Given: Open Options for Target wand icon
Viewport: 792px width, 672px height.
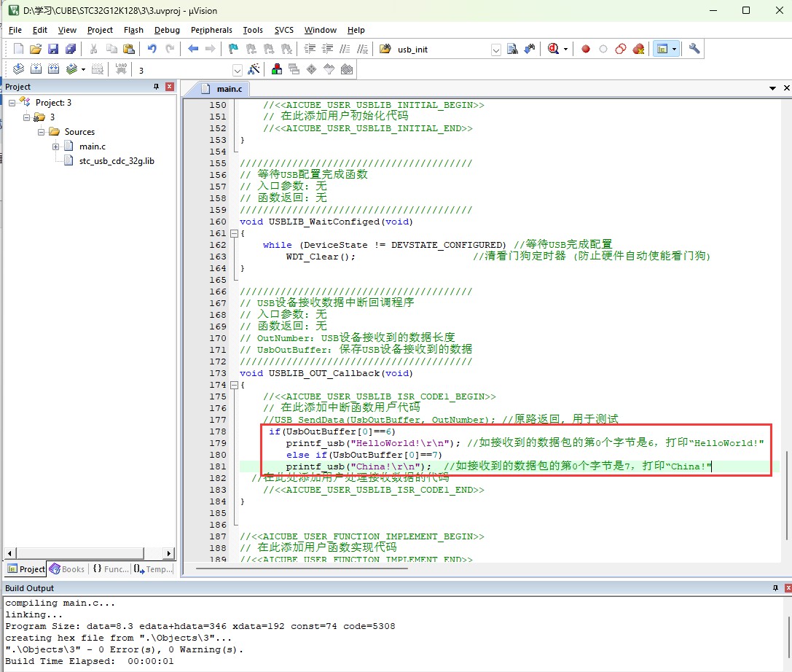Looking at the screenshot, I should tap(254, 69).
